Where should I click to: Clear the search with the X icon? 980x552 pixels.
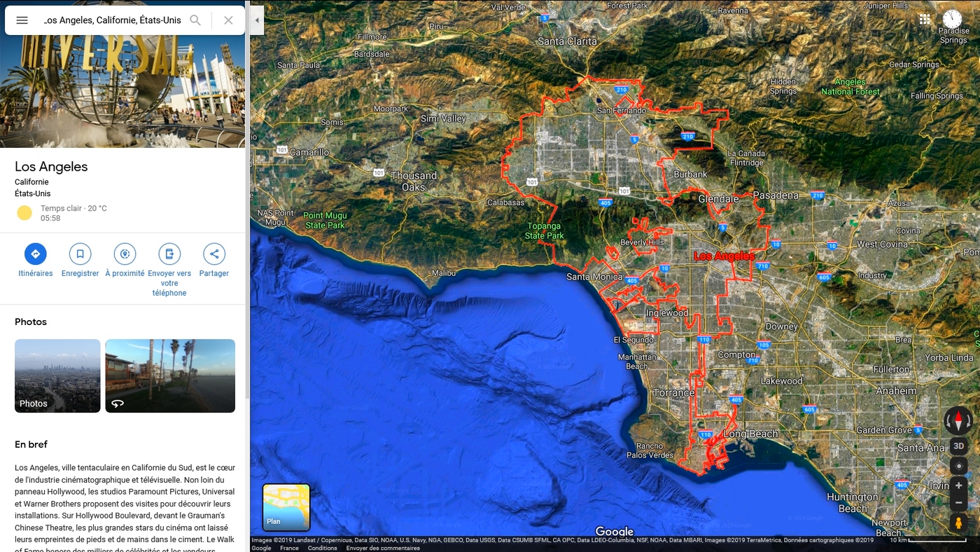(x=228, y=20)
